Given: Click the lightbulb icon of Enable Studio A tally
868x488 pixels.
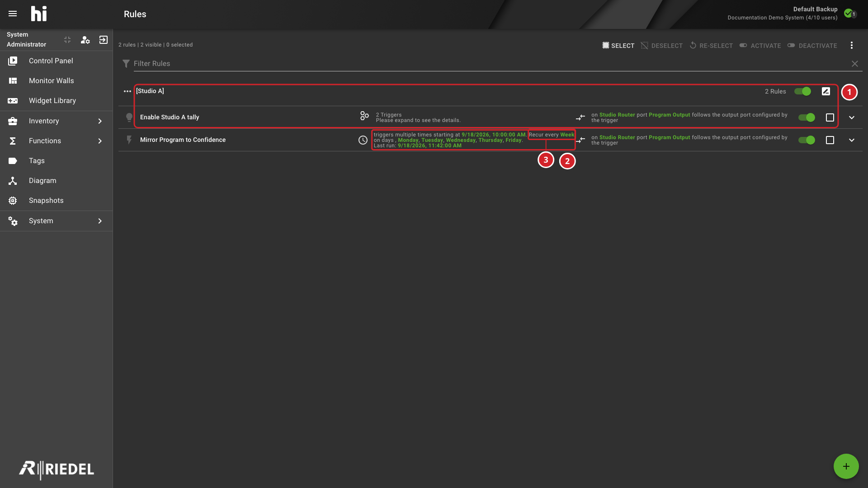Looking at the screenshot, I should 129,117.
